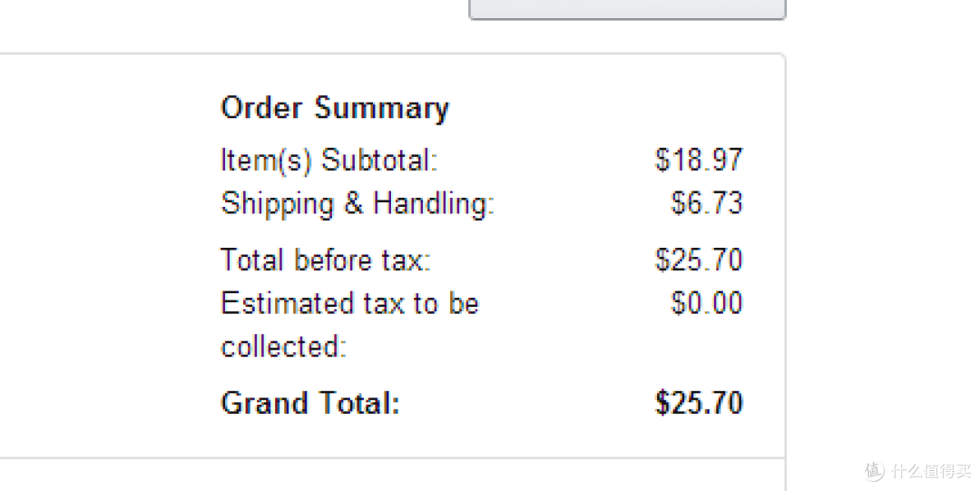Select the $6.73 shipping amount
This screenshot has height=491, width=980.
707,203
